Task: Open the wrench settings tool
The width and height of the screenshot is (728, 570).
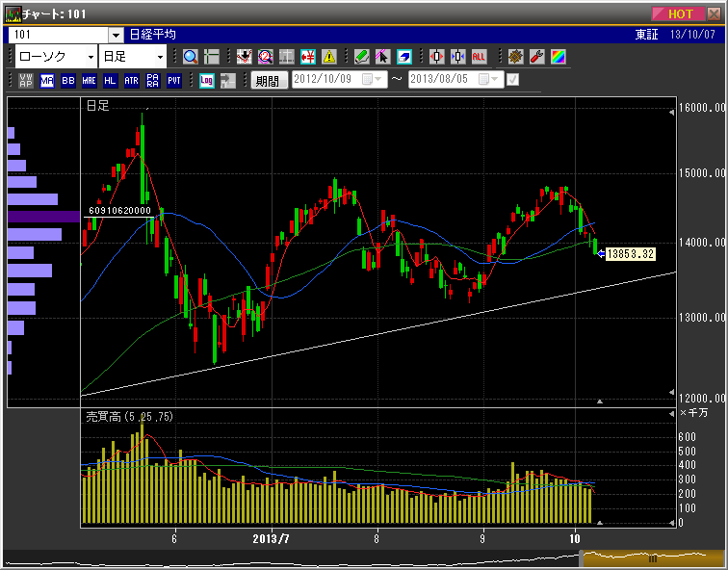Action: tap(537, 57)
